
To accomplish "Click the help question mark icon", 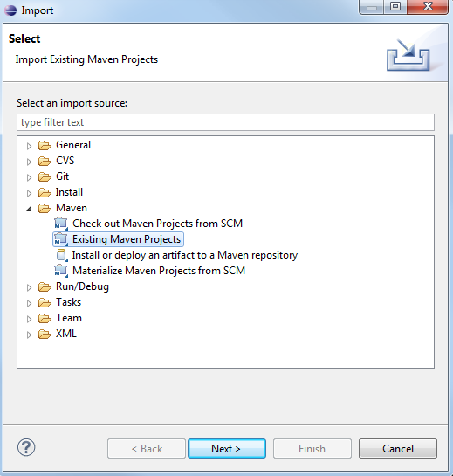I will pos(26,447).
